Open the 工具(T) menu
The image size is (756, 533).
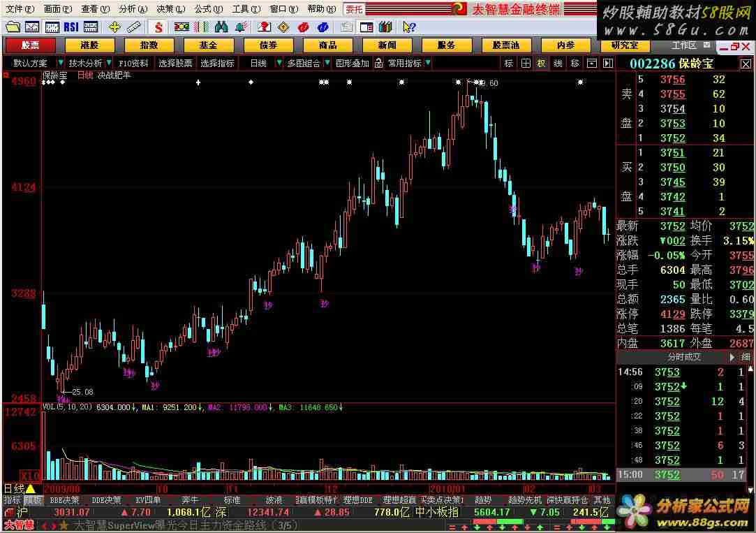pos(246,8)
